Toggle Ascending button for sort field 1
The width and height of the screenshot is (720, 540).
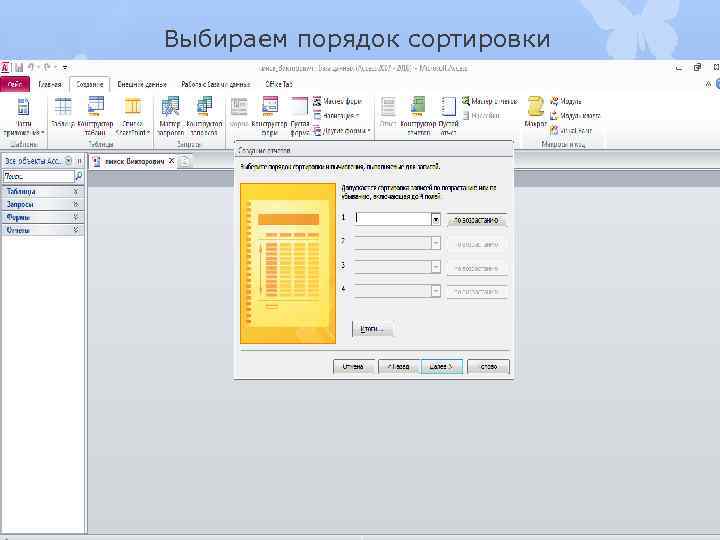pyautogui.click(x=477, y=220)
